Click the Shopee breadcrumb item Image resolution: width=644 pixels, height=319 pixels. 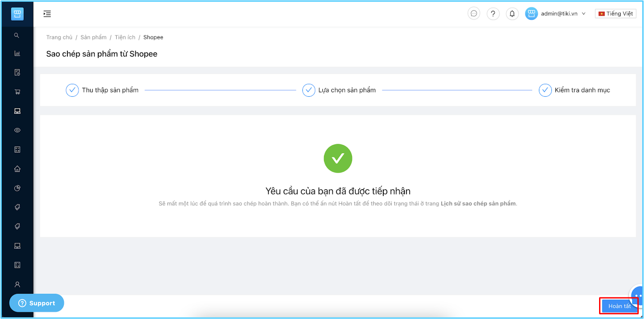click(153, 37)
